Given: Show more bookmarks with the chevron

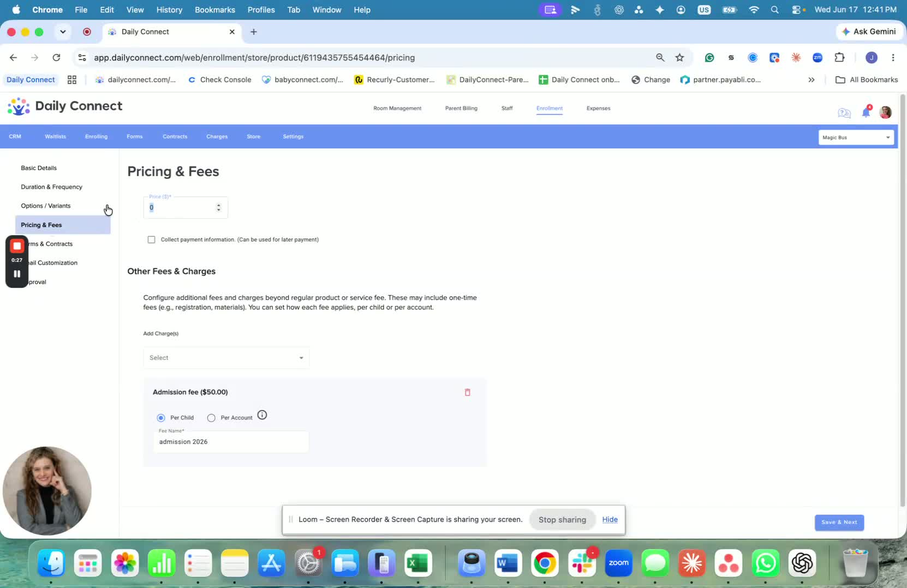Looking at the screenshot, I should pyautogui.click(x=811, y=80).
